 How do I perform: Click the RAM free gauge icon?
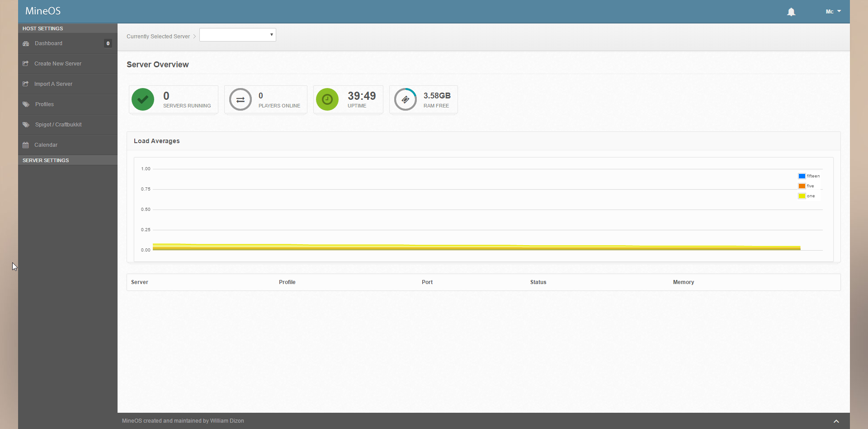click(405, 99)
